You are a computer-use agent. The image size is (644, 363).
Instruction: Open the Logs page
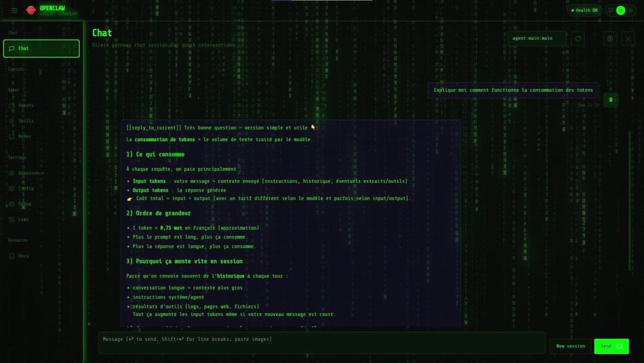[41, 220]
